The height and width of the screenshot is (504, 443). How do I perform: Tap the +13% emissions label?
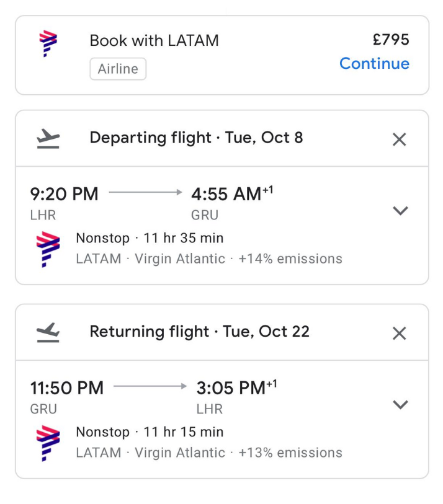tap(290, 453)
